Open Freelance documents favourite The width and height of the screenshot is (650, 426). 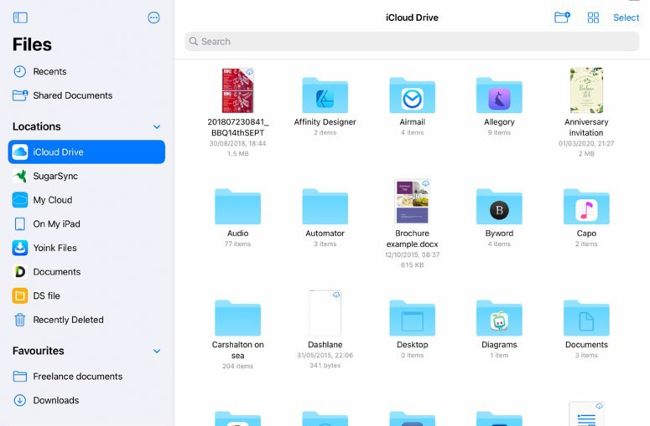77,376
